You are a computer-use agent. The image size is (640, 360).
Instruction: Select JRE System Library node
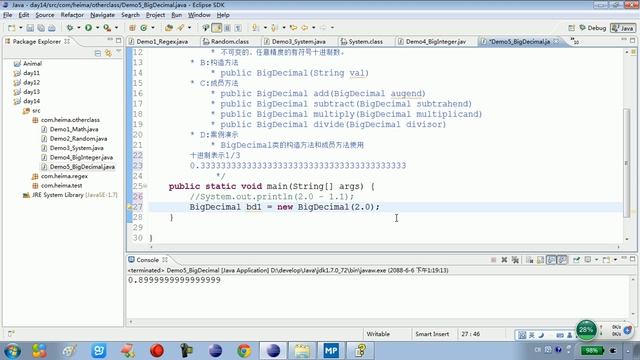tap(70, 195)
